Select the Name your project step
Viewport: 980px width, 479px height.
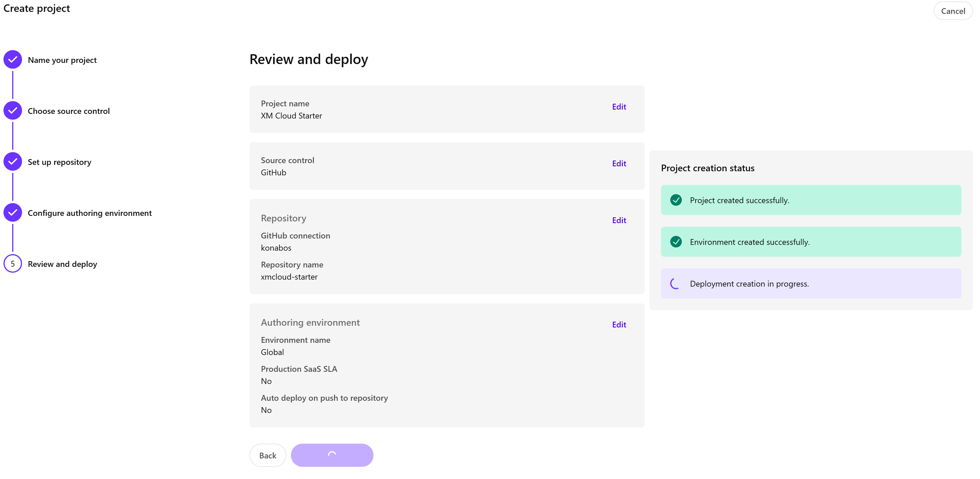coord(62,60)
